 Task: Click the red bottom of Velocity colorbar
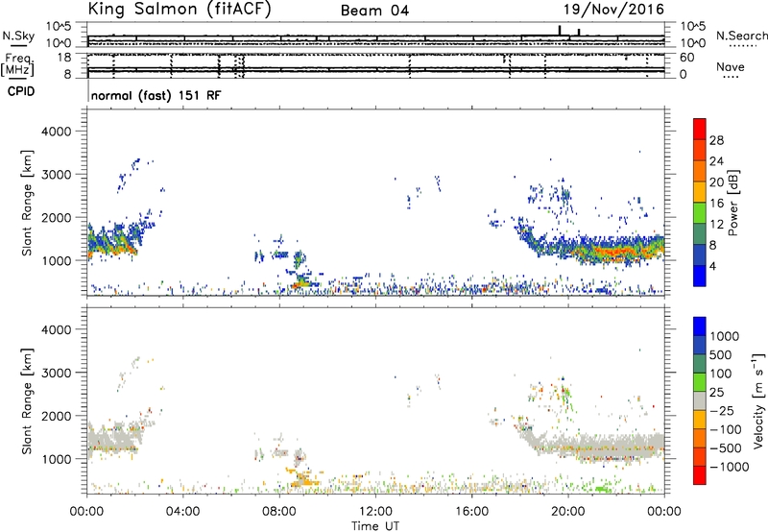tap(700, 475)
